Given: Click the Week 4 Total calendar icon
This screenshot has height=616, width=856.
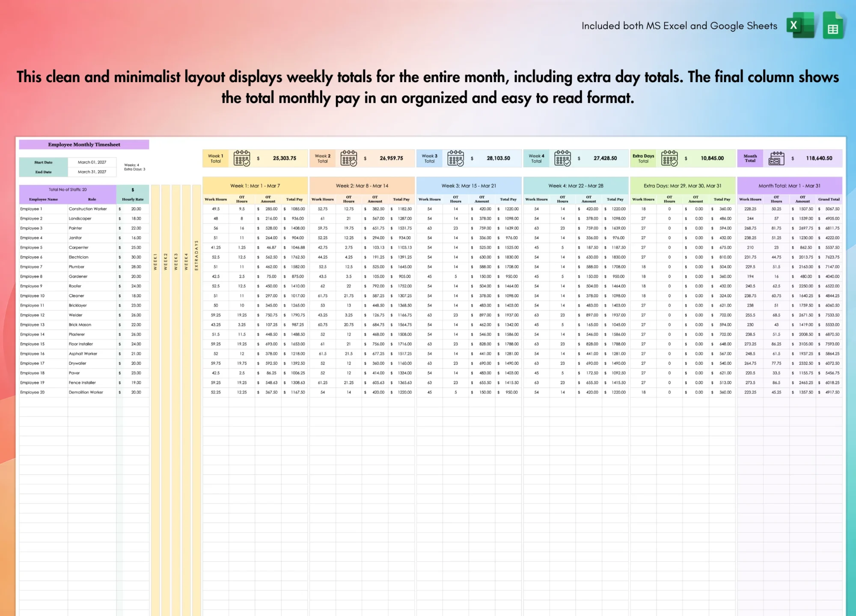Looking at the screenshot, I should click(563, 158).
